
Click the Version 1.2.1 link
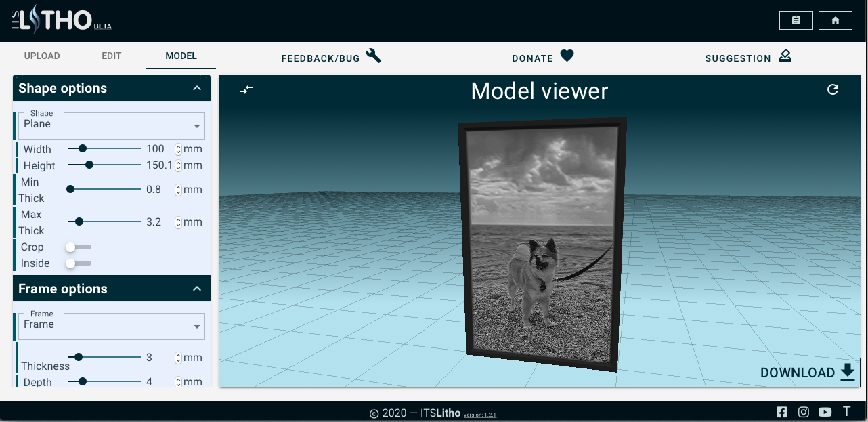(480, 414)
